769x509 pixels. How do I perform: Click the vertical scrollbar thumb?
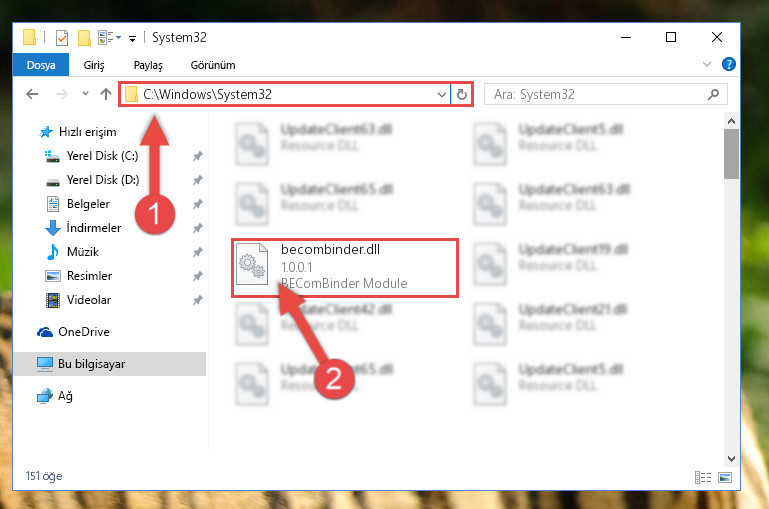[x=731, y=154]
